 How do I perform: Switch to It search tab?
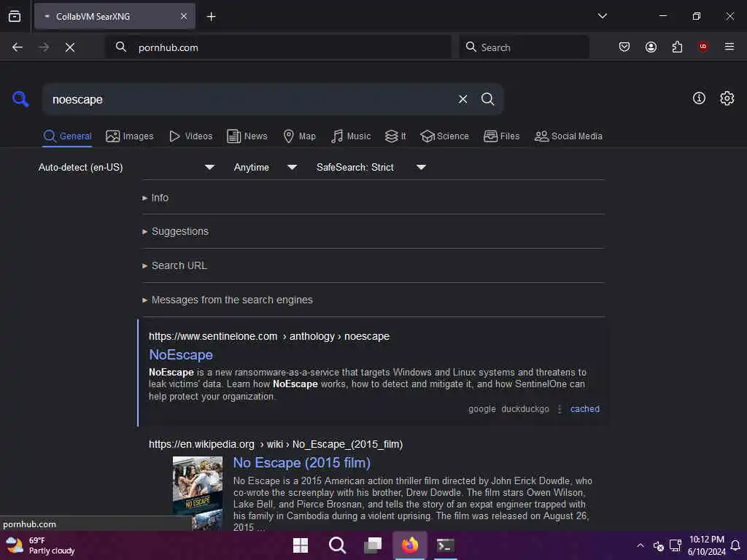(395, 136)
